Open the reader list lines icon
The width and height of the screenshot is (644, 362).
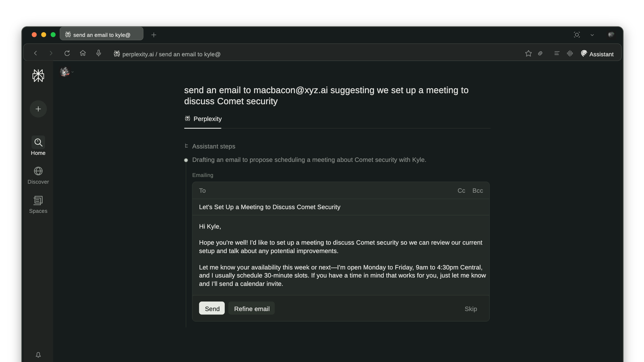pos(557,53)
